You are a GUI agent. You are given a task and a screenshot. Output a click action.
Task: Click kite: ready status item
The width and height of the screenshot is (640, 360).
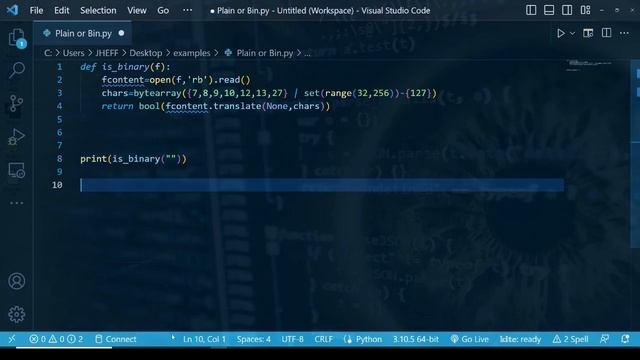point(520,339)
